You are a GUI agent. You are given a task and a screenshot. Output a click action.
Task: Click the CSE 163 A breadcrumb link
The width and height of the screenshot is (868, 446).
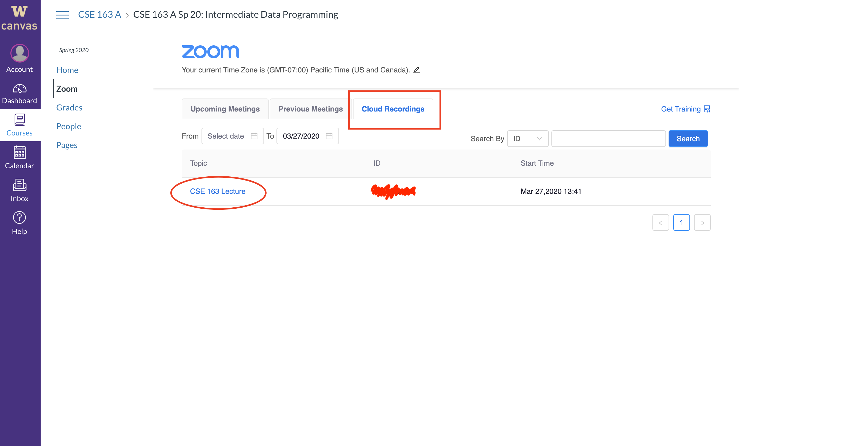[99, 15]
